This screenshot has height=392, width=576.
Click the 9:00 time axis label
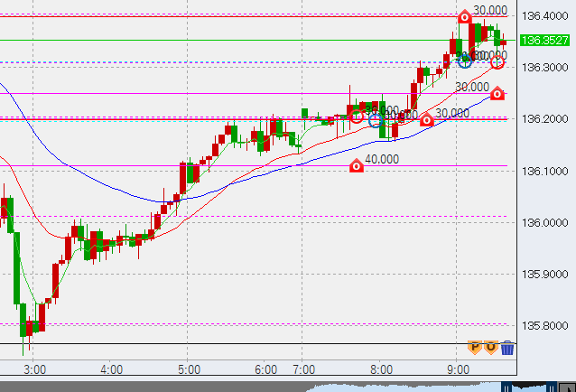458,369
